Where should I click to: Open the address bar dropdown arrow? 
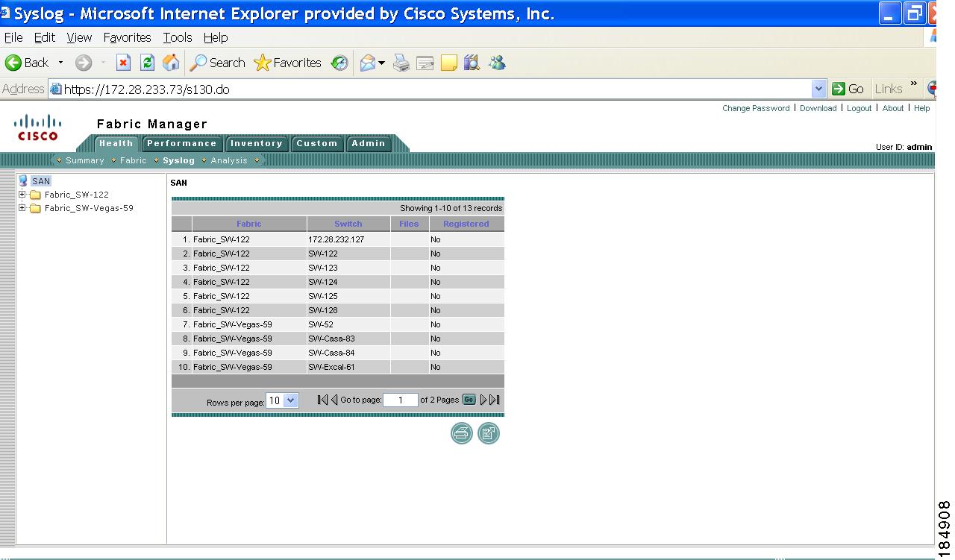click(x=819, y=89)
